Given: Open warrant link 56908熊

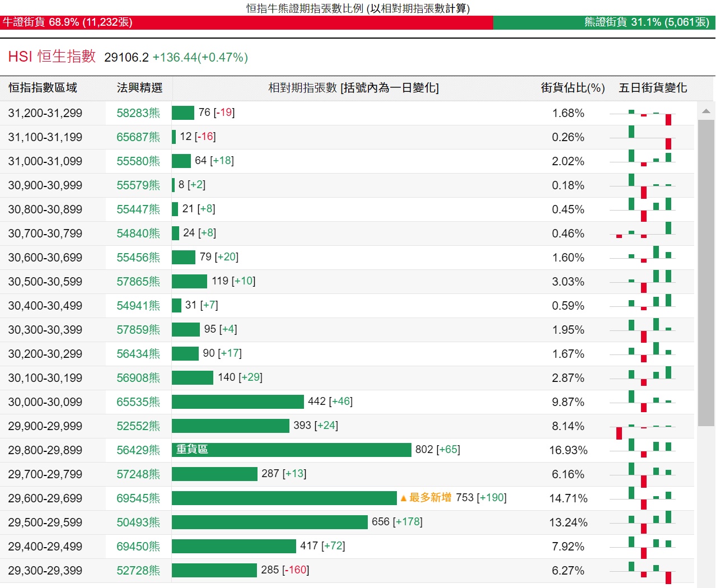Looking at the screenshot, I should click(138, 378).
